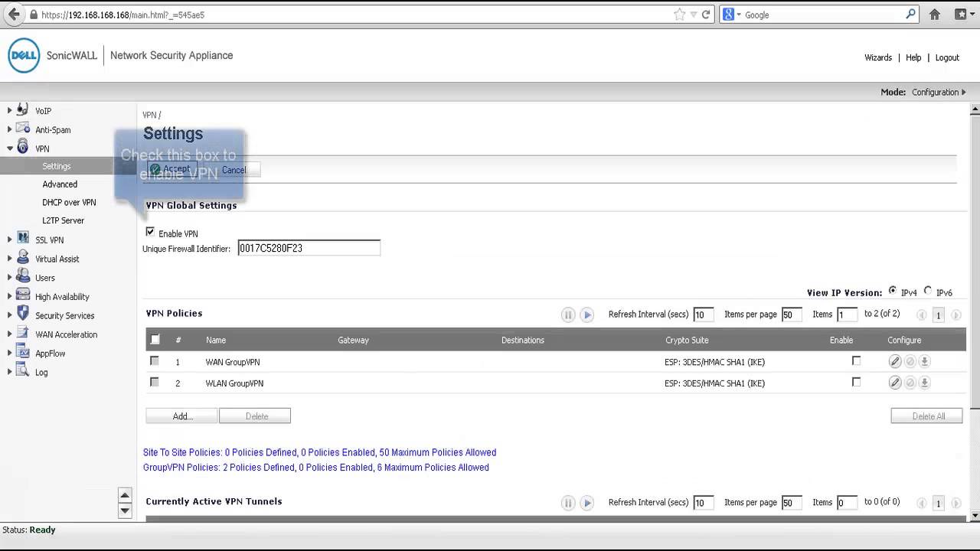Image resolution: width=980 pixels, height=551 pixels.
Task: Pause Active VPN Tunnels refresh
Action: (568, 503)
